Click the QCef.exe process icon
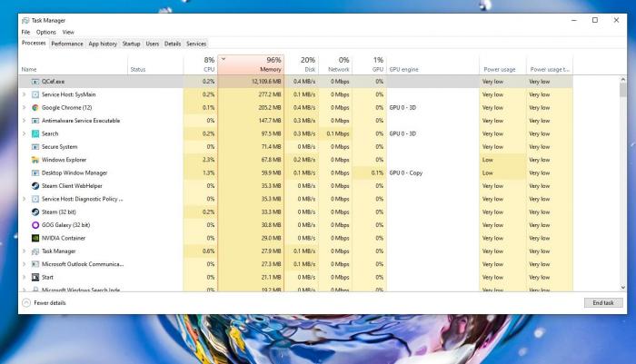Viewport: 636px width, 364px height. point(35,82)
